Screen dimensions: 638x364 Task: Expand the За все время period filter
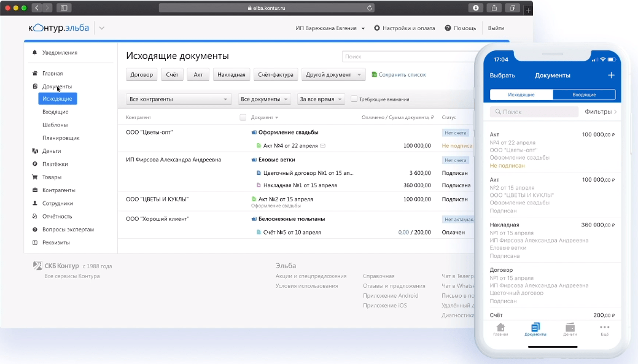coord(321,99)
